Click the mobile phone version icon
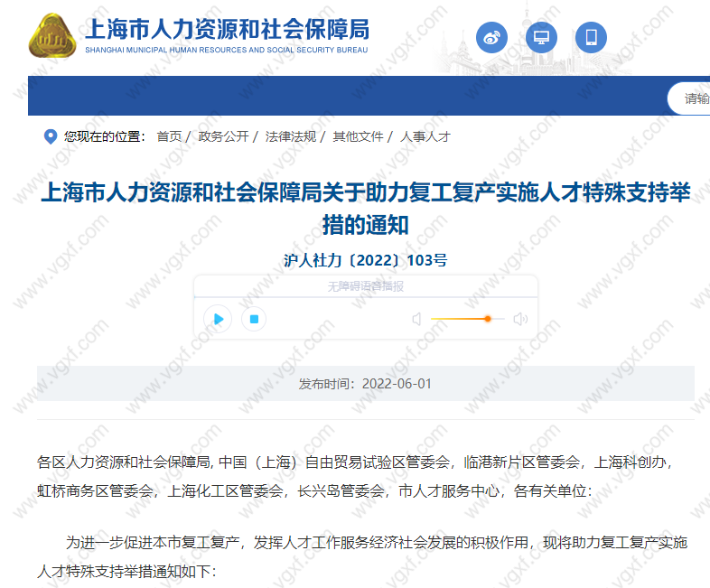The height and width of the screenshot is (588, 710). tap(591, 38)
